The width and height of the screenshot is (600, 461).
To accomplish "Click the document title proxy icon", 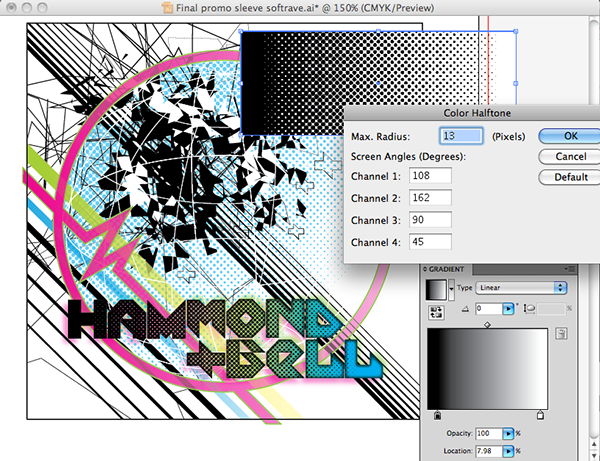I will point(167,8).
